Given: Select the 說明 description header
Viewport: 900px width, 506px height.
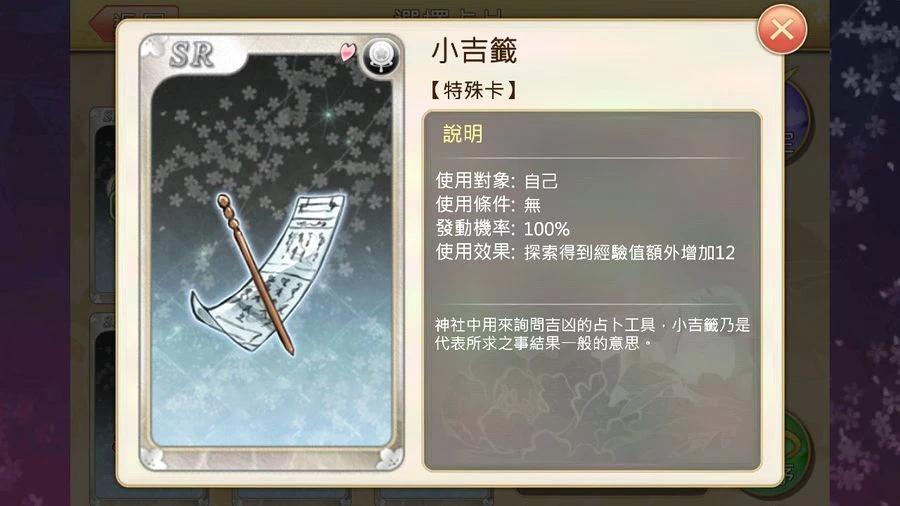Looking at the screenshot, I should (463, 134).
